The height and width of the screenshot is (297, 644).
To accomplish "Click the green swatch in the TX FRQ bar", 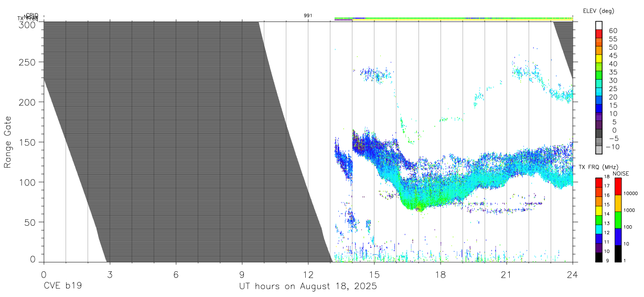I will pos(599,220).
